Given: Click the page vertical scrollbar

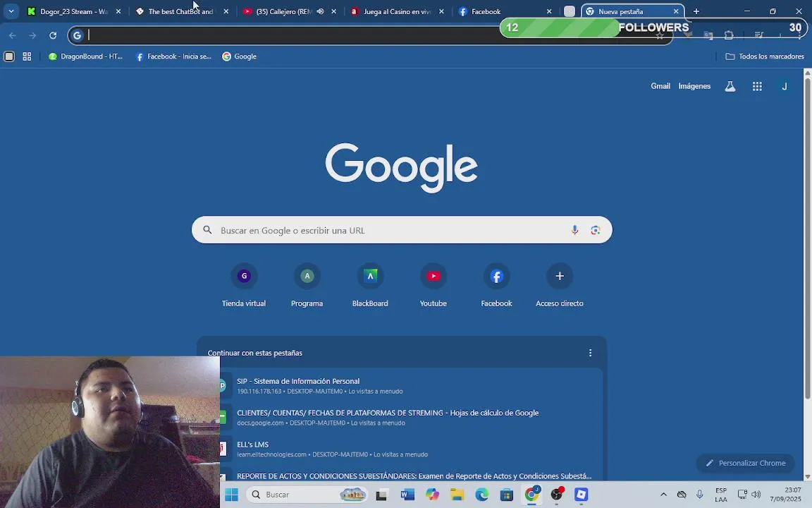Looking at the screenshot, I should coord(807,238).
